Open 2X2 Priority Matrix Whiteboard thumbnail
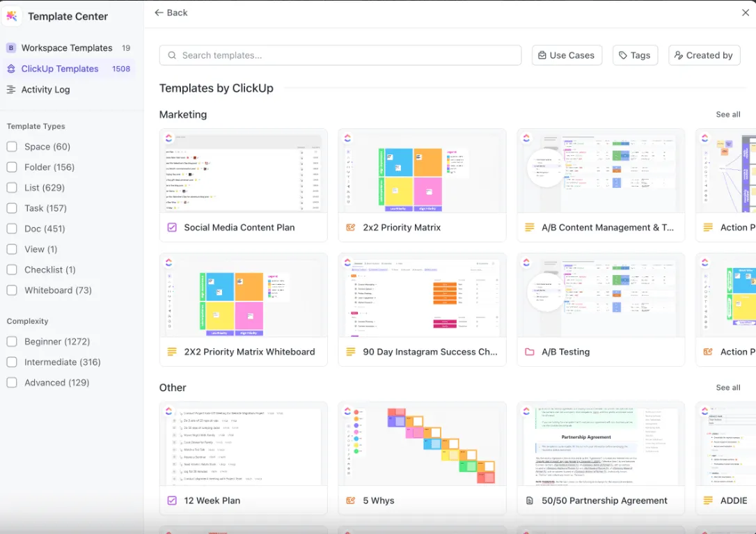 click(x=244, y=295)
